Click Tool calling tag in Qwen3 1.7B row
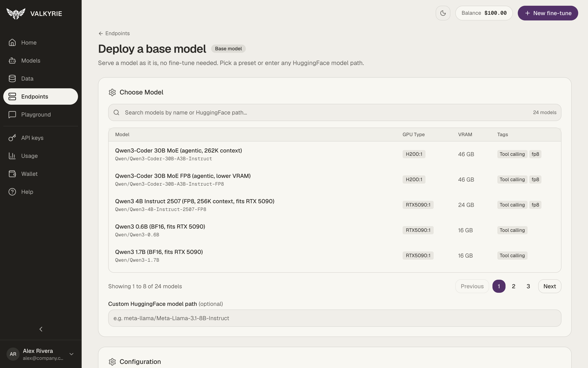 [512, 256]
